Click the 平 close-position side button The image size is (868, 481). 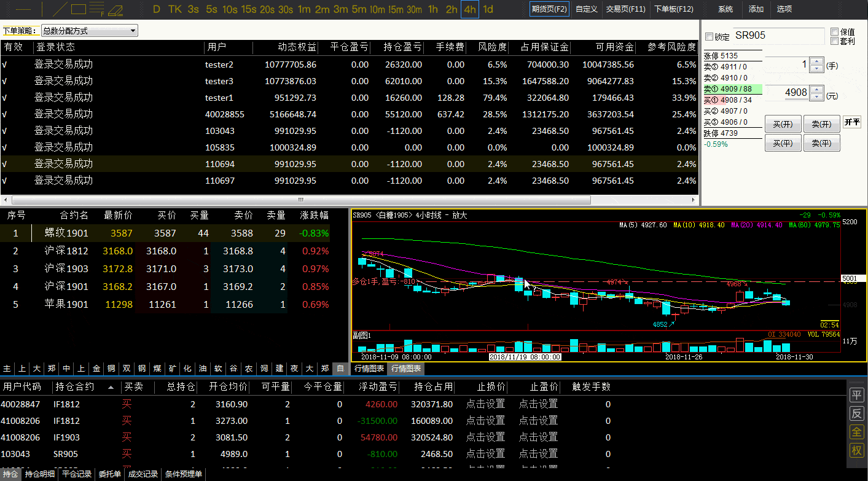pos(856,395)
